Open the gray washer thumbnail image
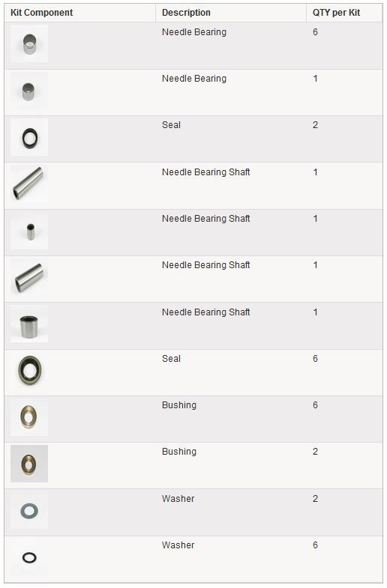The width and height of the screenshot is (387, 588). [29, 510]
